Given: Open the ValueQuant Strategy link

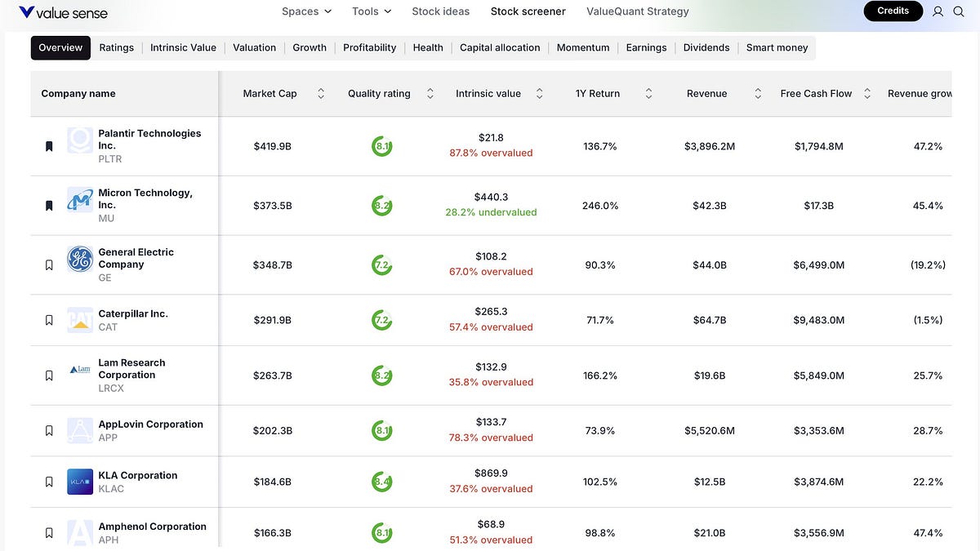Looking at the screenshot, I should click(x=638, y=11).
